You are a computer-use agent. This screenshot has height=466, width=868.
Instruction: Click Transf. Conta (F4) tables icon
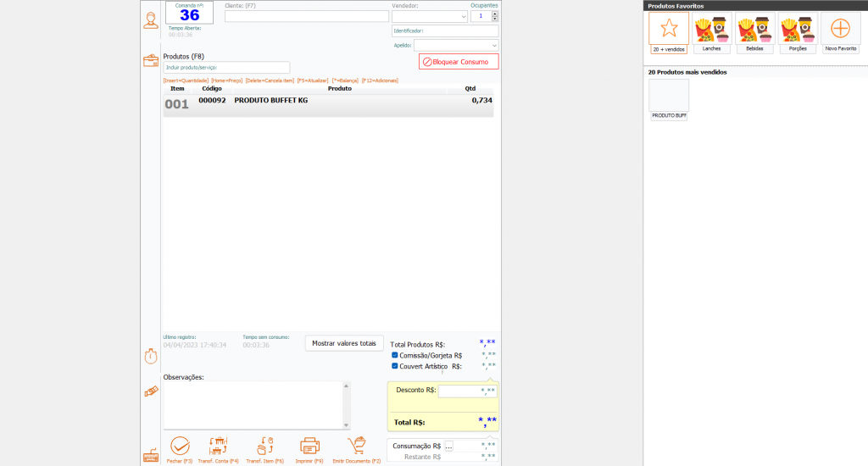[x=218, y=446]
